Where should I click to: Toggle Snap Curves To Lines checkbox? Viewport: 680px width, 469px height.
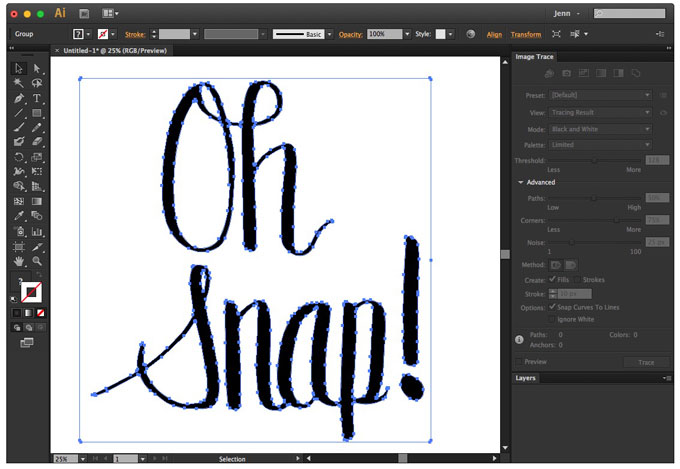tap(552, 307)
